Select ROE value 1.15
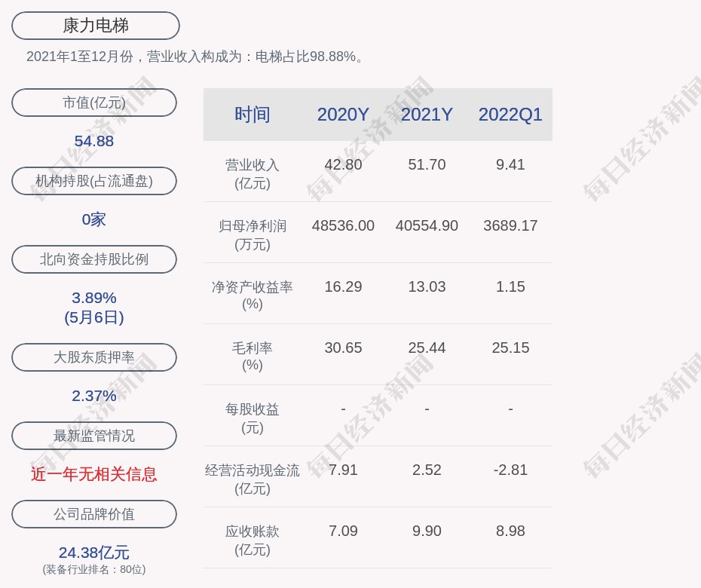Image resolution: width=701 pixels, height=588 pixels. [x=510, y=286]
